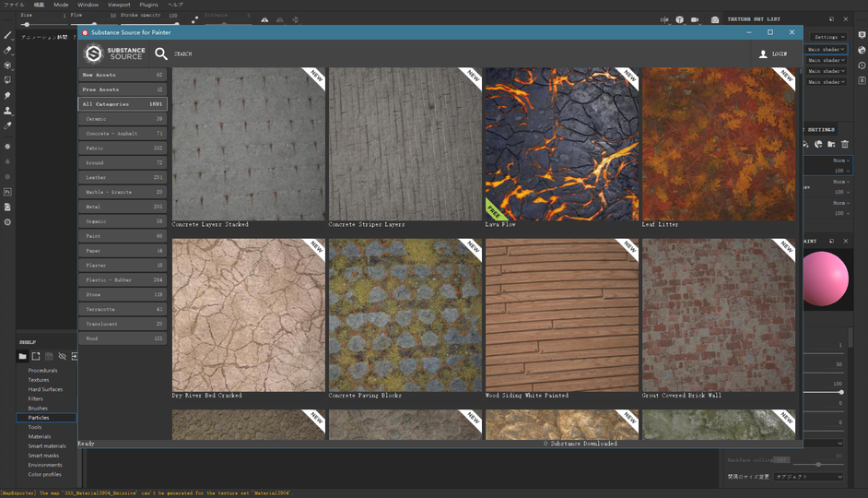Screen dimensions: 868x498
Task: Select the Smudge tool in Painter toolbar
Action: tap(7, 95)
